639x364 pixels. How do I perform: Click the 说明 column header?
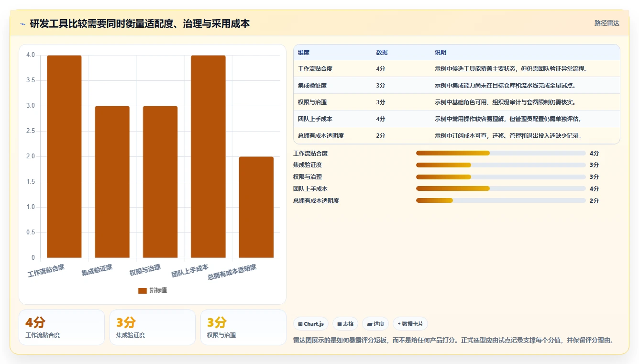(x=441, y=53)
